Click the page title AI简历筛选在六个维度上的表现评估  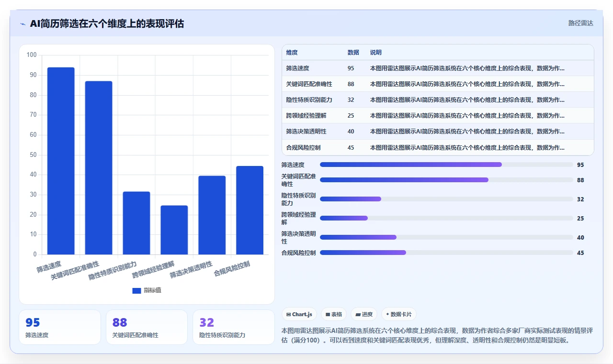click(107, 23)
